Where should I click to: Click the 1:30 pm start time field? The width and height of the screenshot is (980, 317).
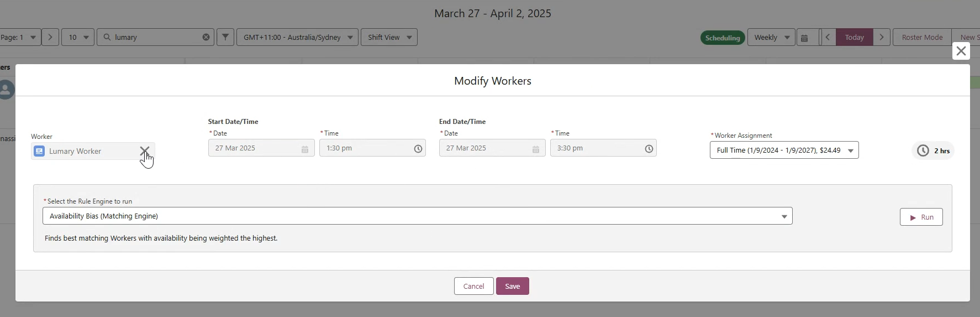pyautogui.click(x=372, y=148)
